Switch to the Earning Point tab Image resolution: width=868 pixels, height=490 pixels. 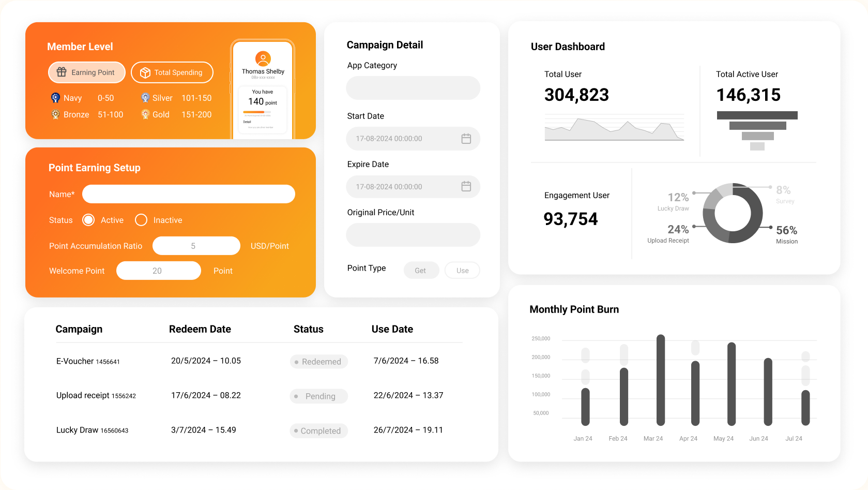tap(87, 72)
